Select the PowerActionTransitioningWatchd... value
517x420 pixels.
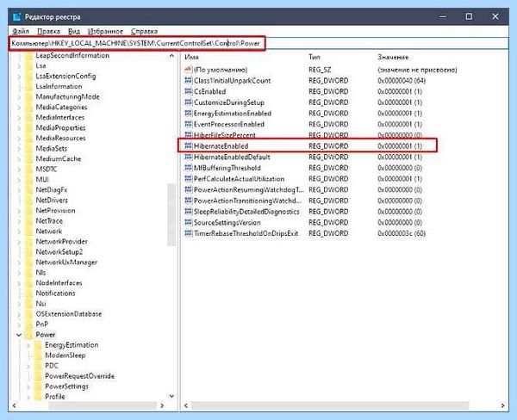(247, 201)
